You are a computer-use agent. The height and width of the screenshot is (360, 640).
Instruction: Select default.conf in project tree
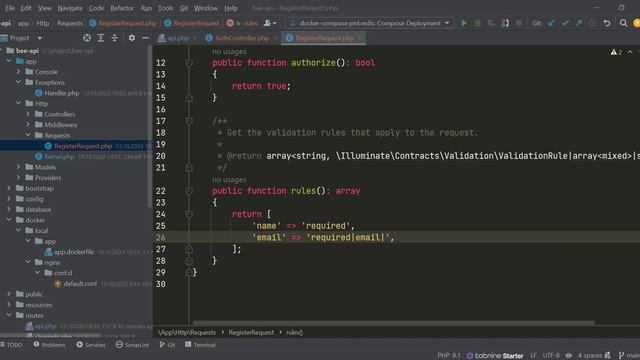(x=80, y=284)
